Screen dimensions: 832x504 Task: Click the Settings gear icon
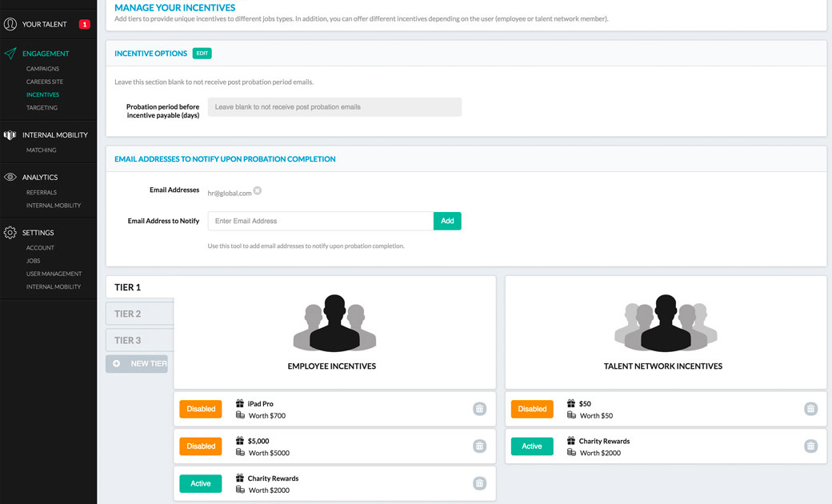coord(10,232)
